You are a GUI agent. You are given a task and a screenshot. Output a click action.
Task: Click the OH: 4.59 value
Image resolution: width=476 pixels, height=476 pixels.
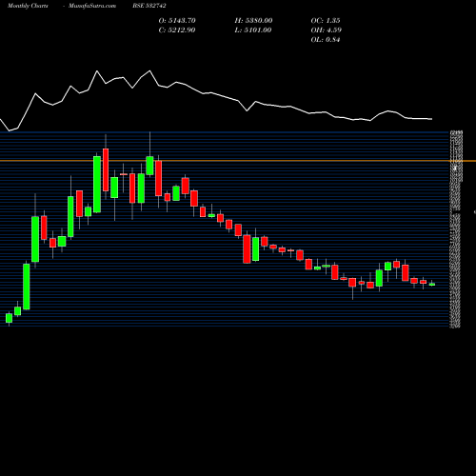click(x=327, y=30)
